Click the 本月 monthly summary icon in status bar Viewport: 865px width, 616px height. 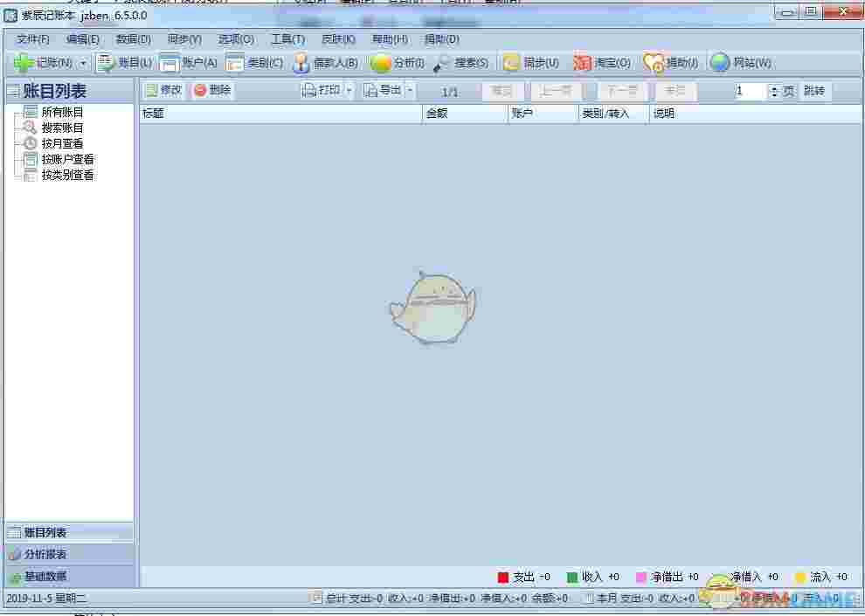589,598
